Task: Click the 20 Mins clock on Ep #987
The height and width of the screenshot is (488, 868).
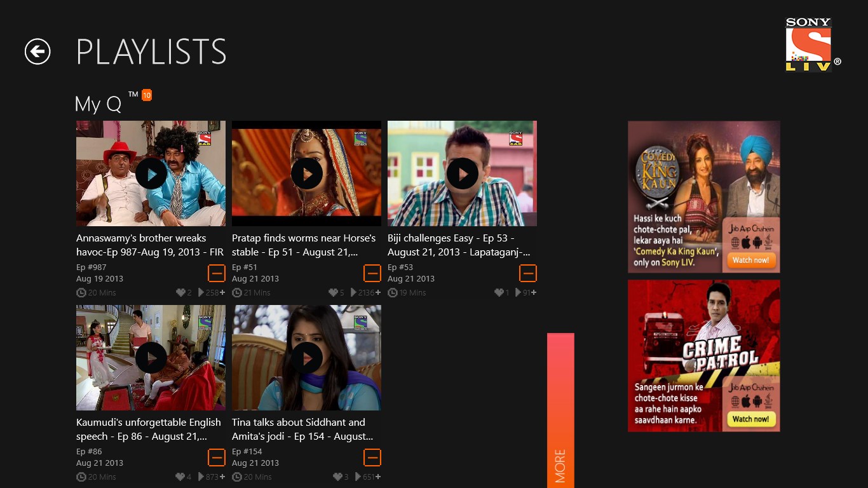Action: pyautogui.click(x=81, y=293)
